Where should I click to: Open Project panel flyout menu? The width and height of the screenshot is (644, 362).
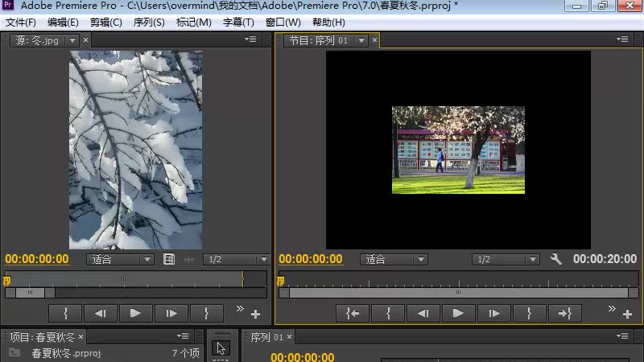click(183, 336)
